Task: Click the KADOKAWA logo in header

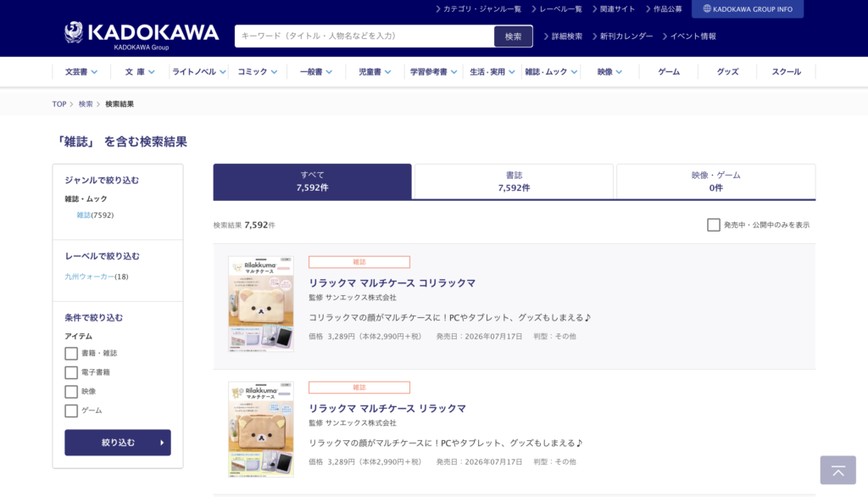Action: 142,35
